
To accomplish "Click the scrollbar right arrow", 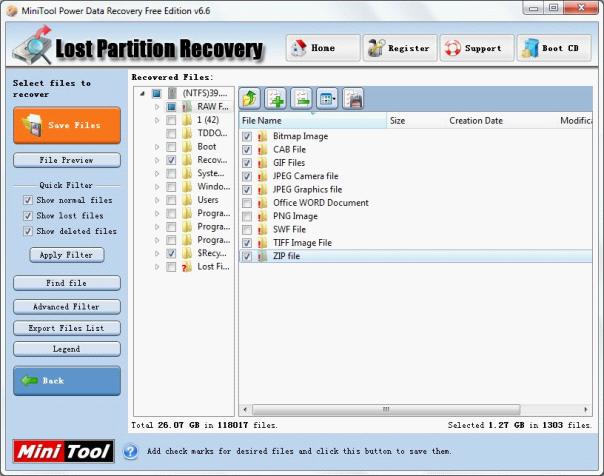I will tap(586, 409).
